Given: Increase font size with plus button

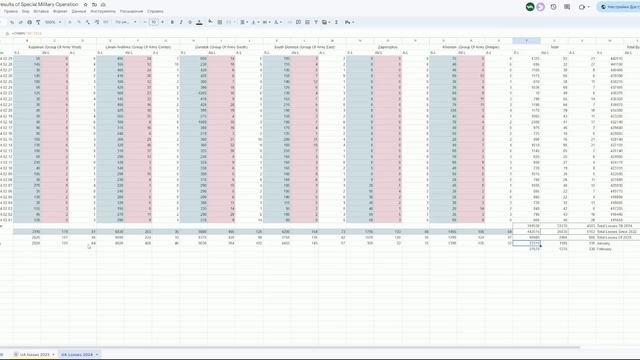Looking at the screenshot, I should [162, 22].
